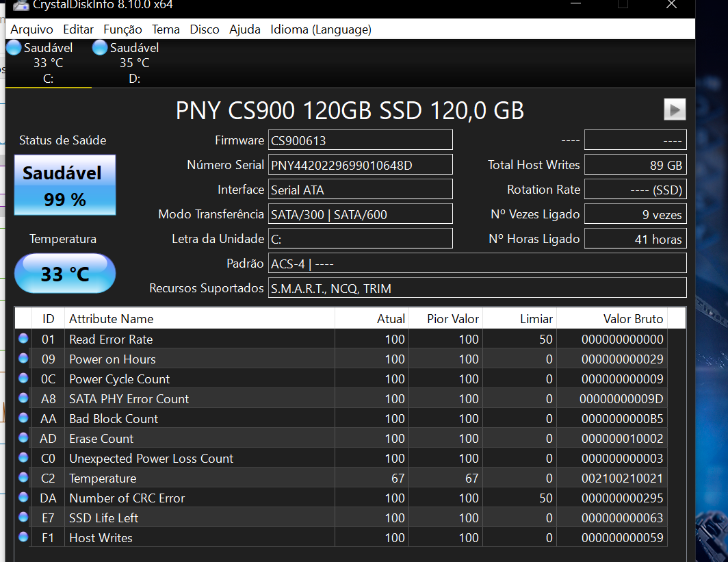Click the Padrão field ACS-4
Image resolution: width=728 pixels, height=562 pixels.
[x=478, y=264]
